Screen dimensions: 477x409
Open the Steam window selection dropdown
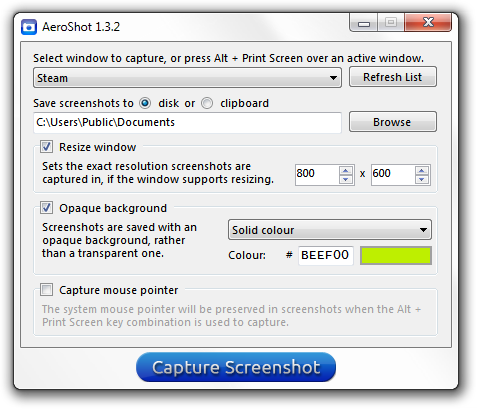[187, 78]
